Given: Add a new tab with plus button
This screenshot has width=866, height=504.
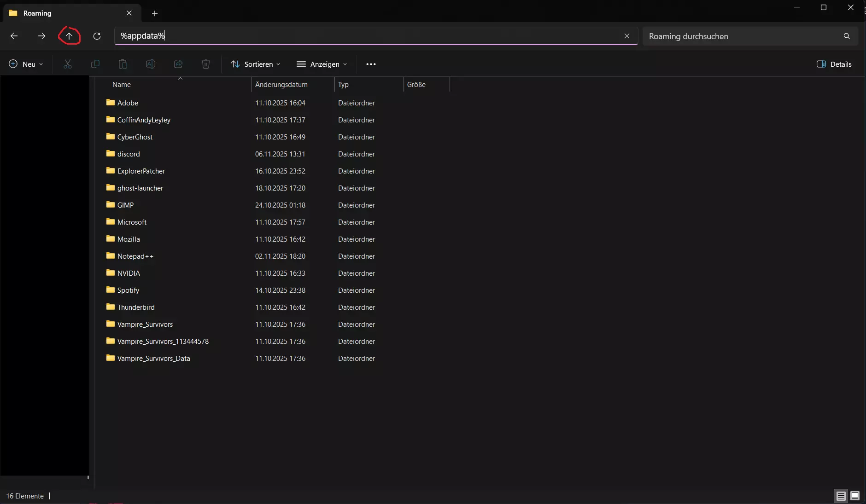Looking at the screenshot, I should tap(155, 13).
